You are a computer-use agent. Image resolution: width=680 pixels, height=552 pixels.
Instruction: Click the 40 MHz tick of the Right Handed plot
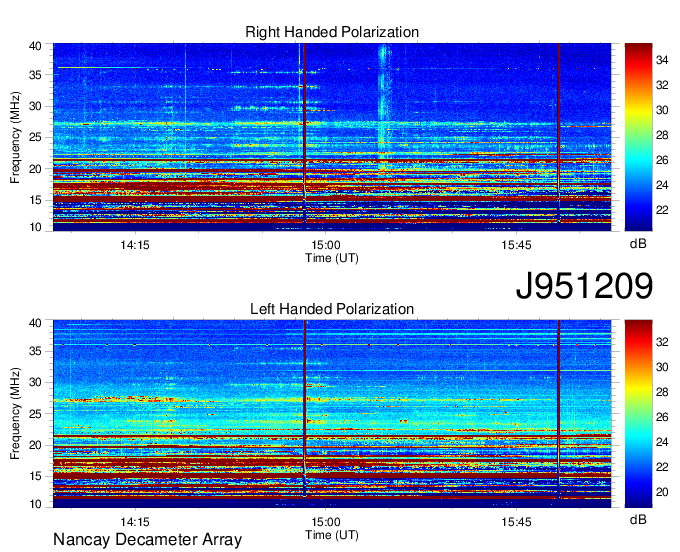click(35, 46)
